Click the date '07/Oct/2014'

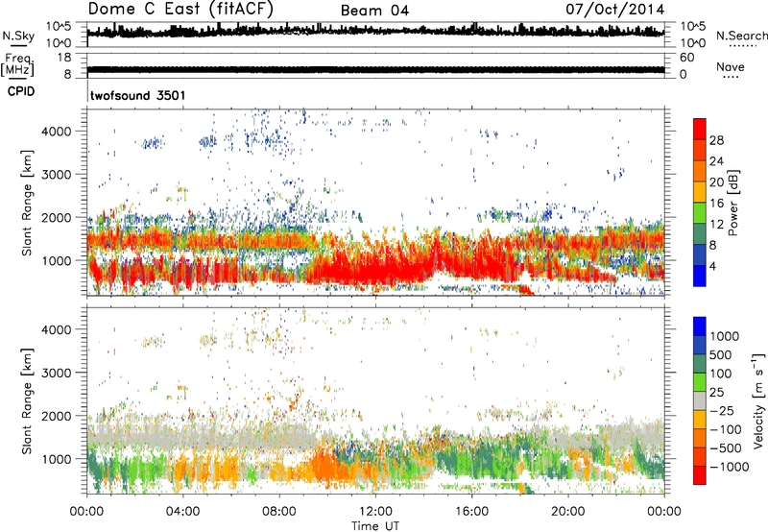click(615, 10)
